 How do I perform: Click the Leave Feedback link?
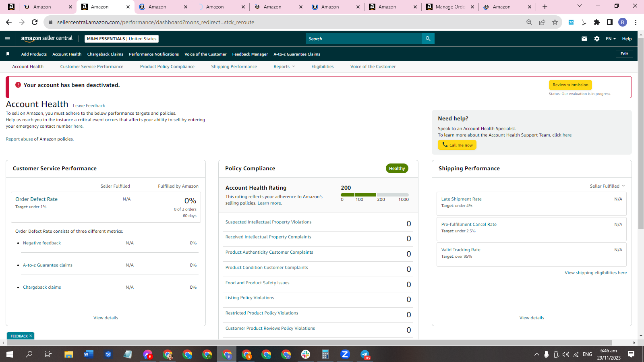pyautogui.click(x=89, y=105)
